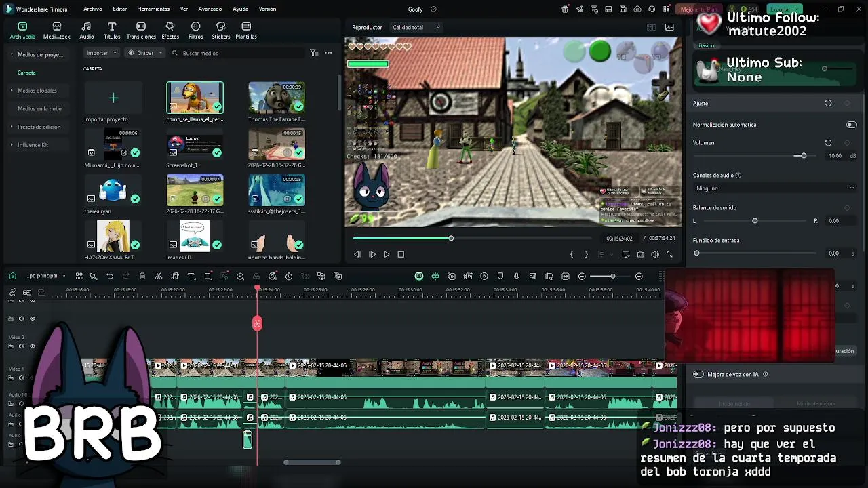Open the Plantillas tab
The height and width of the screenshot is (488, 868).
click(x=246, y=30)
